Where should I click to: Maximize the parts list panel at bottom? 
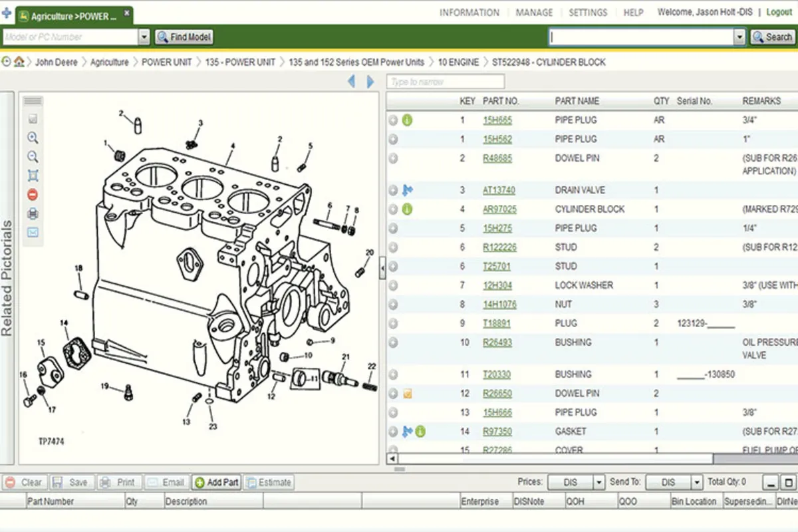click(788, 482)
